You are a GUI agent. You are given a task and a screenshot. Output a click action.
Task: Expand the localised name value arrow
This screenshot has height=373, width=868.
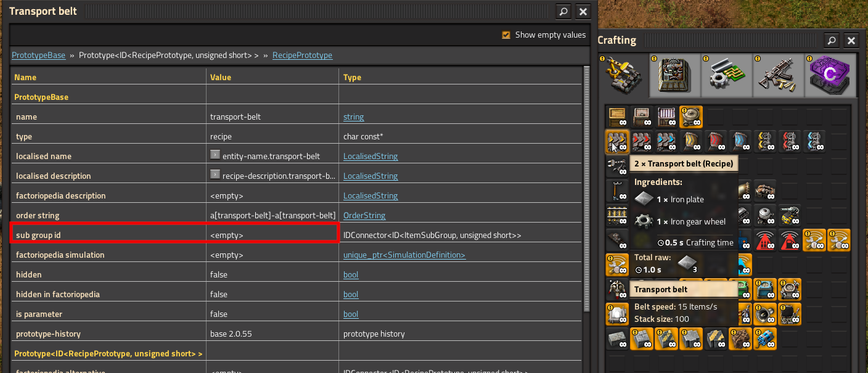215,155
